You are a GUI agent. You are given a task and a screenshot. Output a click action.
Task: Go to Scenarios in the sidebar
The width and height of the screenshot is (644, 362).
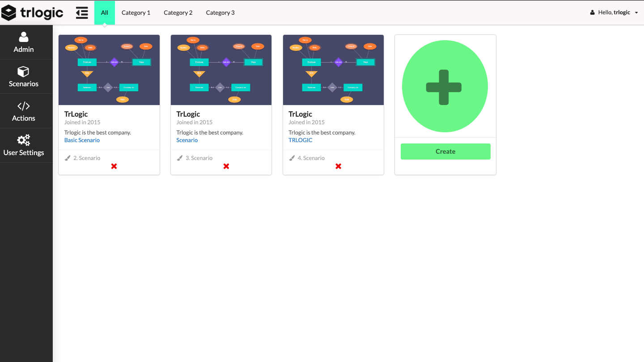pyautogui.click(x=24, y=77)
